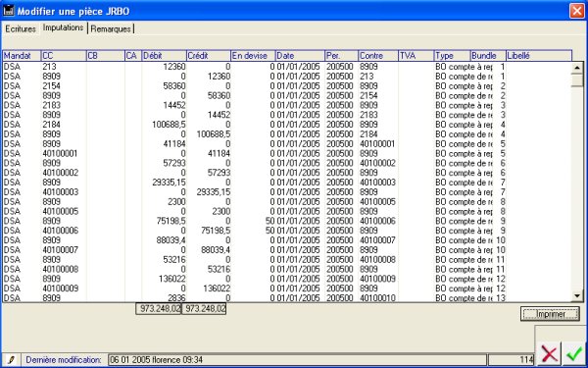This screenshot has width=588, height=368.
Task: Select CC cell 40100007
Action: 60,249
